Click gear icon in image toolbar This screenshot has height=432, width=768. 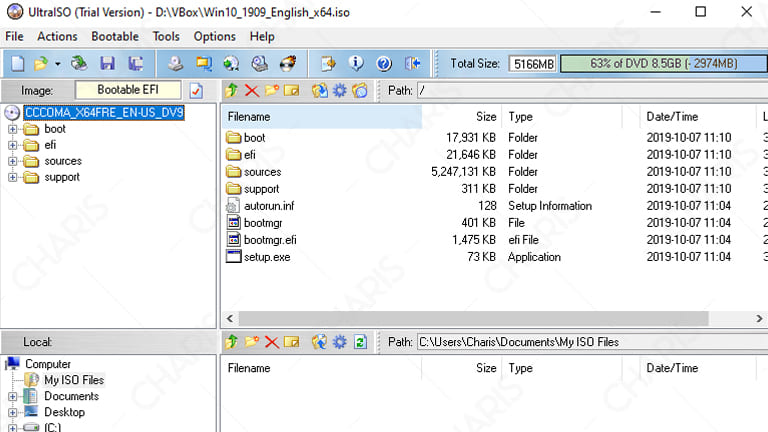pos(339,91)
